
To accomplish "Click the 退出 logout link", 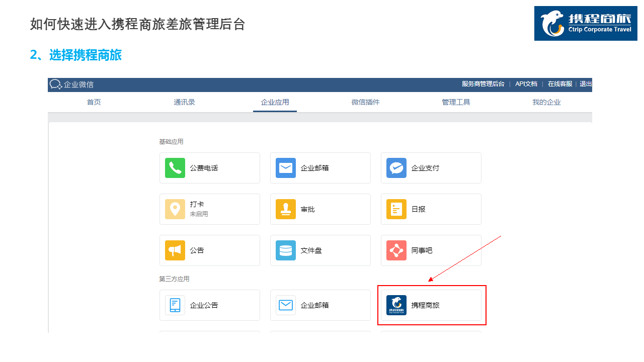I will pyautogui.click(x=586, y=84).
